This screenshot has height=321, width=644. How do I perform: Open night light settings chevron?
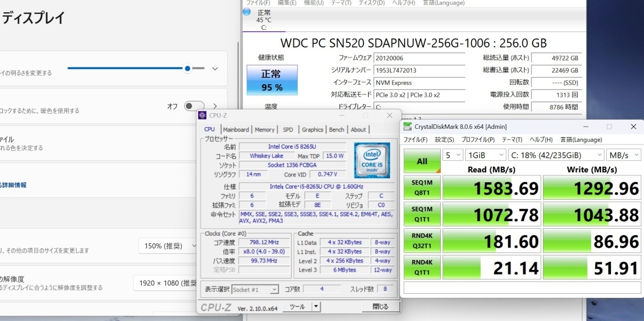(215, 106)
